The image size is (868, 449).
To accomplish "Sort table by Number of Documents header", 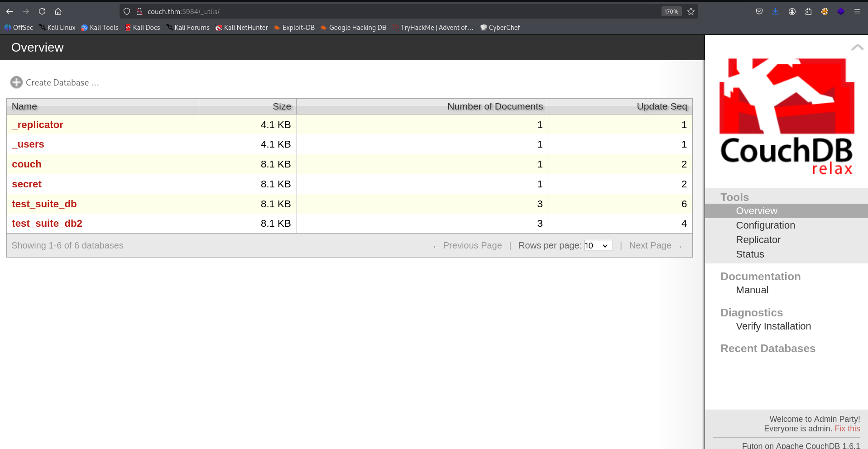I will pyautogui.click(x=494, y=106).
